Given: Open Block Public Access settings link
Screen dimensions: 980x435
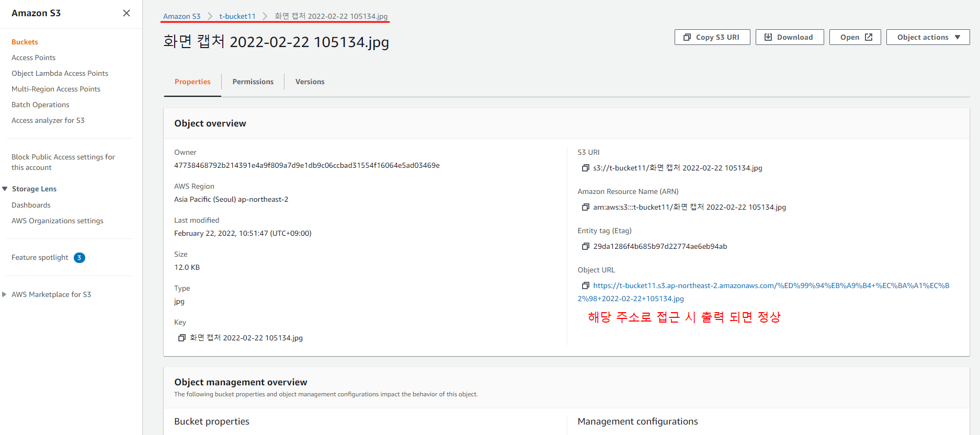Looking at the screenshot, I should [63, 162].
